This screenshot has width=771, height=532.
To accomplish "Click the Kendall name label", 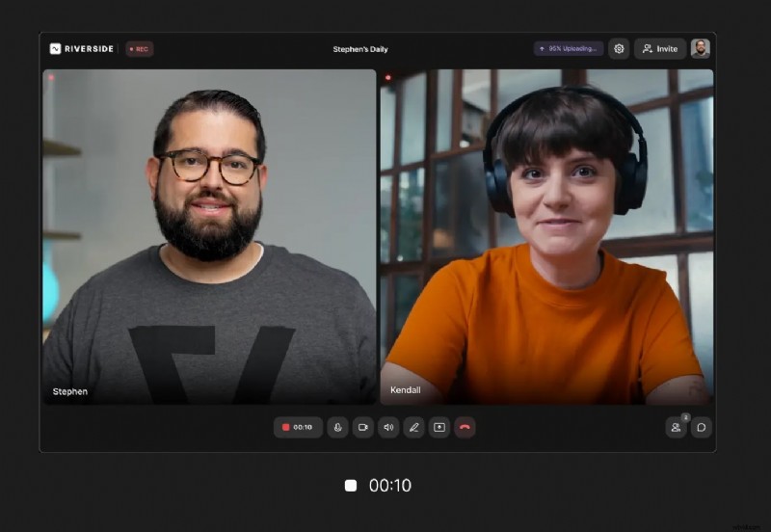I will (x=405, y=390).
